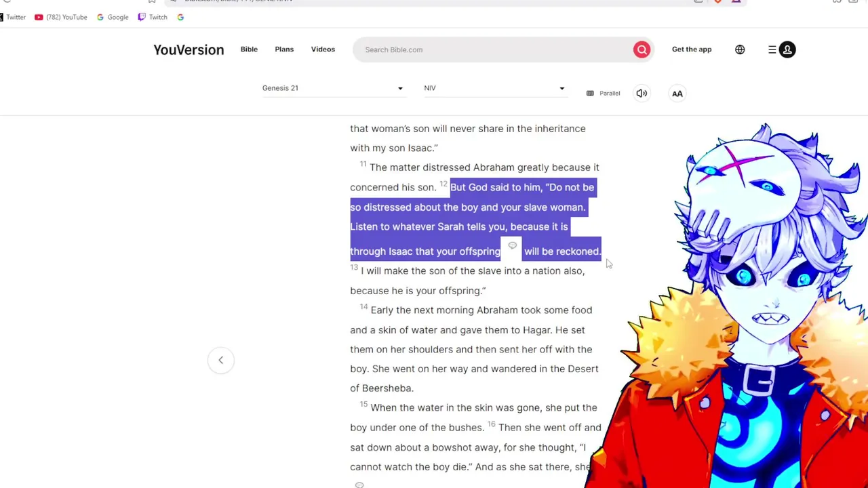Screen dimensions: 868x488
Task: Click the red search magnifier button
Action: click(x=642, y=49)
